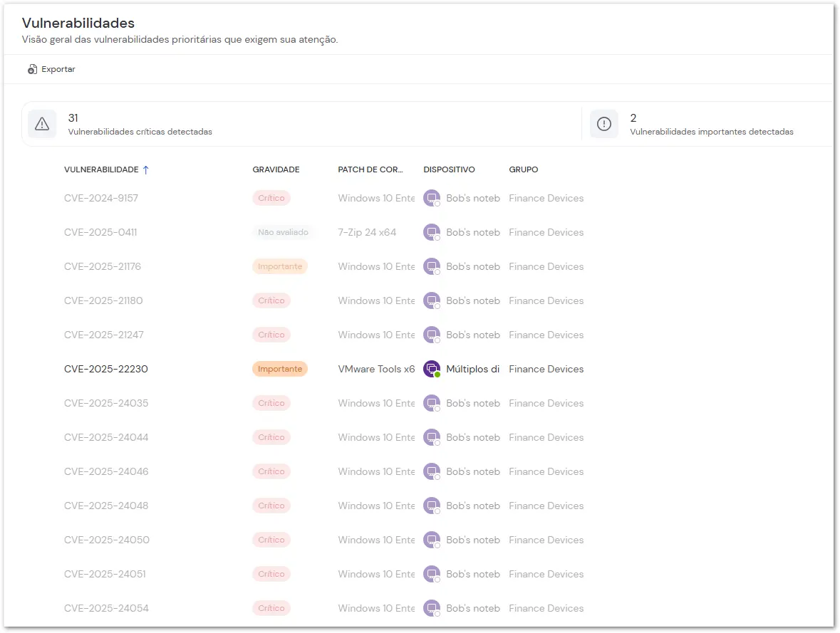Viewport: 840px width, 633px height.
Task: Click device icon in CVE-2025-21180 row
Action: pos(432,301)
